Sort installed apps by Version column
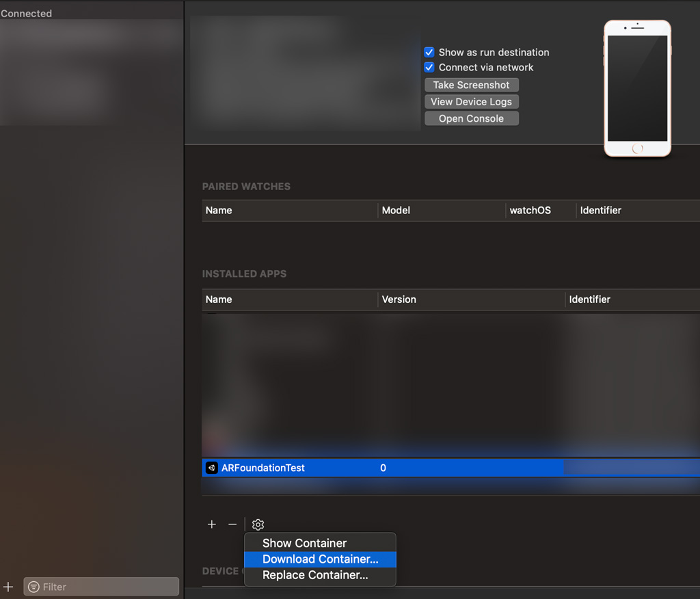The height and width of the screenshot is (599, 700). 472,299
